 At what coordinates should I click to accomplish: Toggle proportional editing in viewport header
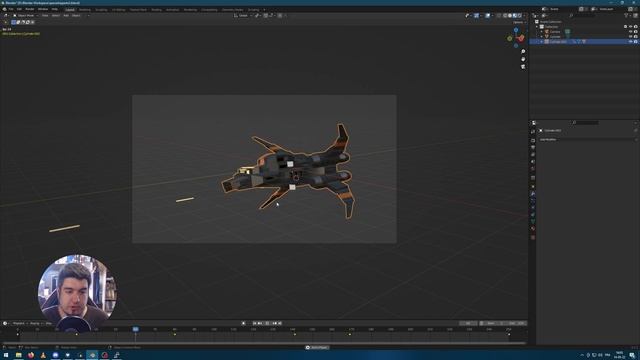(280, 16)
